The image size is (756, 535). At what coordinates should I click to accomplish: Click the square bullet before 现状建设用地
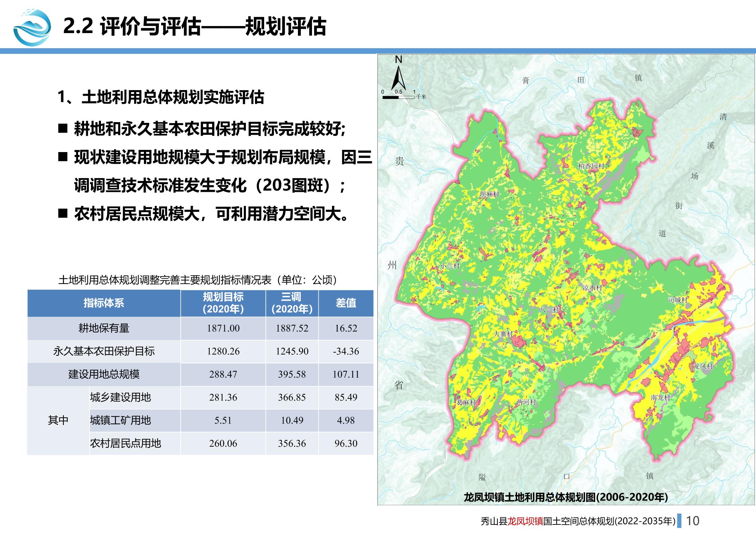coord(63,157)
